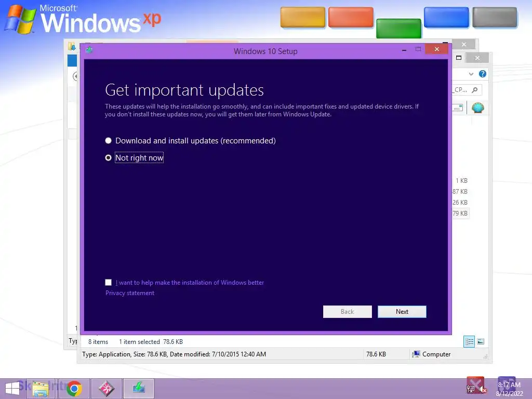Click the Windows 10 Setup title bar icon
The image size is (532, 399).
pos(89,50)
